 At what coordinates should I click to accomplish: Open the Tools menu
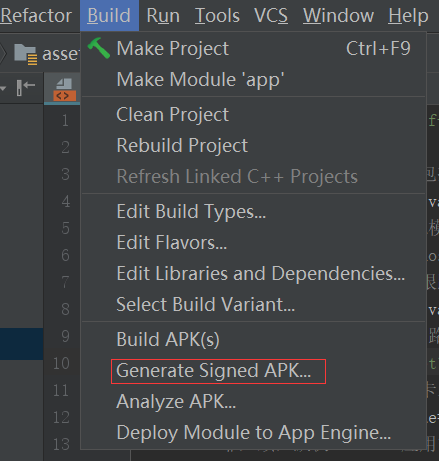[x=217, y=16]
